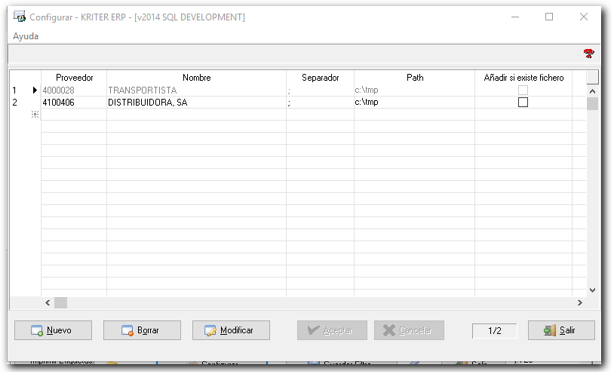The height and width of the screenshot is (372, 612).
Task: Click the greyed Aceptar checkmark button
Action: [332, 330]
